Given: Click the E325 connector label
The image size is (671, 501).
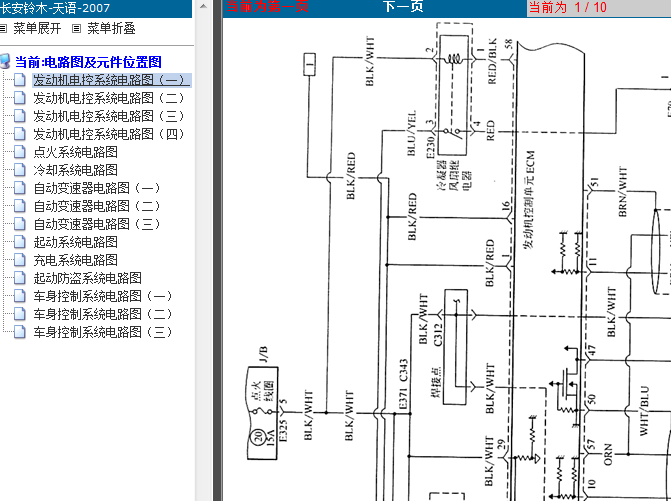Looking at the screenshot, I should [x=282, y=431].
